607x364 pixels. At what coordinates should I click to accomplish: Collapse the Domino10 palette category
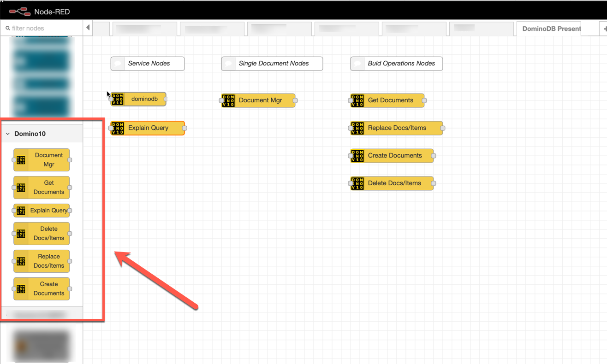[x=8, y=134]
